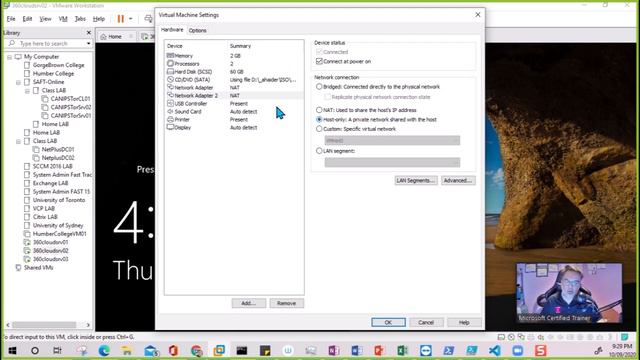
Task: Open the Tabs menu
Action: [80, 19]
